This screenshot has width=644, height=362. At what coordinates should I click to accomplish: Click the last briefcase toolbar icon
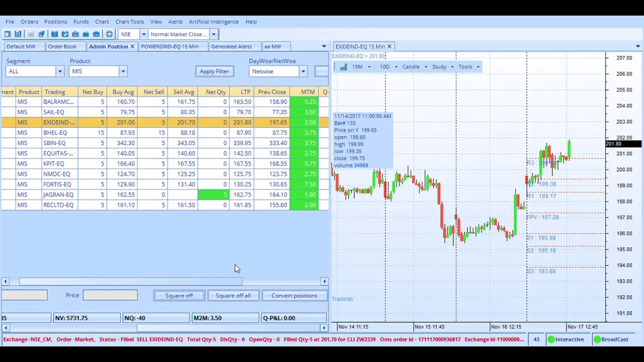click(x=96, y=34)
